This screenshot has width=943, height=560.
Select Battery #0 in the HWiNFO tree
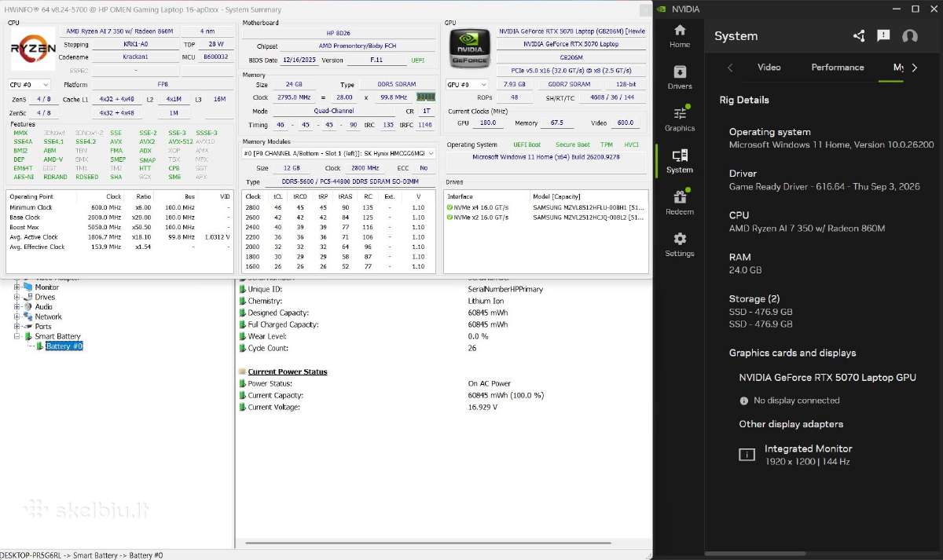pyautogui.click(x=64, y=346)
